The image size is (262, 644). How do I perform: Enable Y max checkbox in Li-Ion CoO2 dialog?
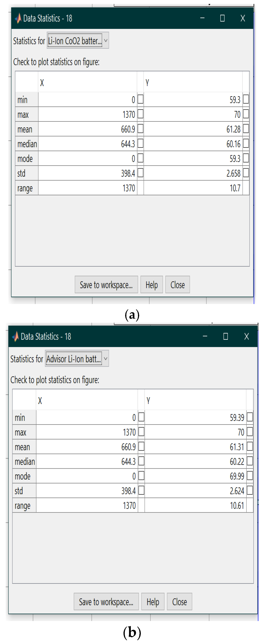[x=246, y=114]
